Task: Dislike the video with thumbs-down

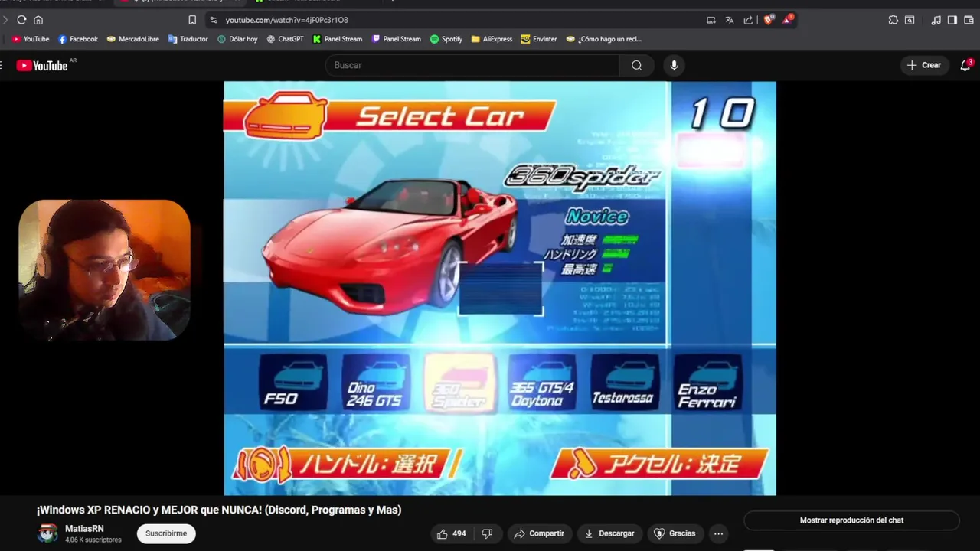Action: (487, 533)
